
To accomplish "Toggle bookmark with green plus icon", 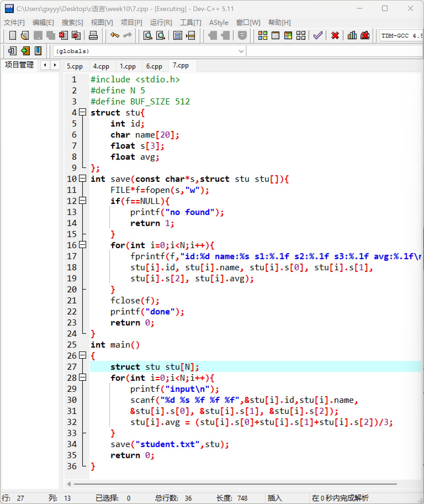I will [x=25, y=51].
